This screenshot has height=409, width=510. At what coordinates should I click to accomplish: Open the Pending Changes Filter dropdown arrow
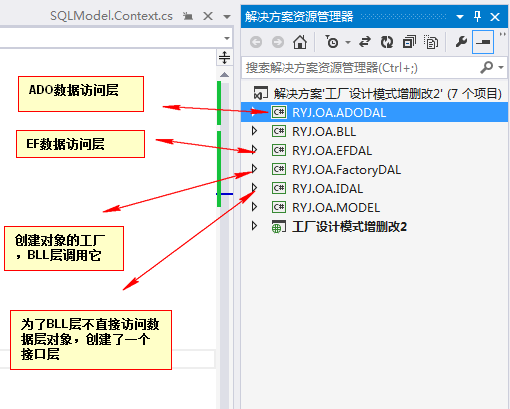coord(348,42)
